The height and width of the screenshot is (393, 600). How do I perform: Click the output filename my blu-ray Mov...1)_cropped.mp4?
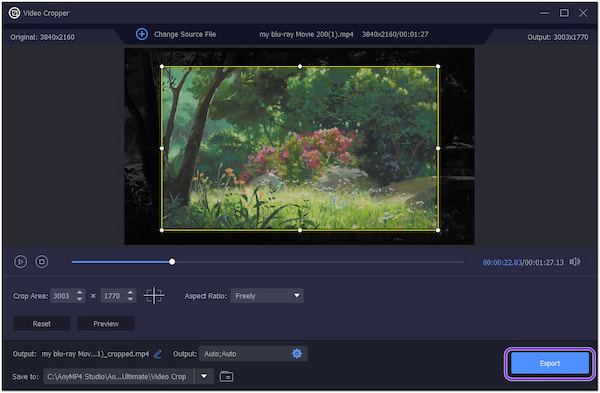coord(95,354)
